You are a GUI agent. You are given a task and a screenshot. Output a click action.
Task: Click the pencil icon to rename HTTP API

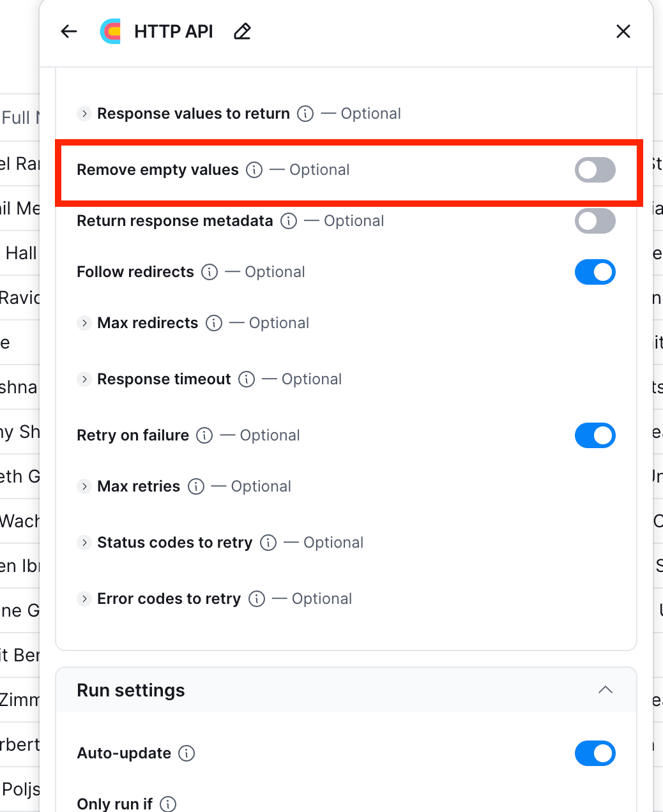coord(242,31)
